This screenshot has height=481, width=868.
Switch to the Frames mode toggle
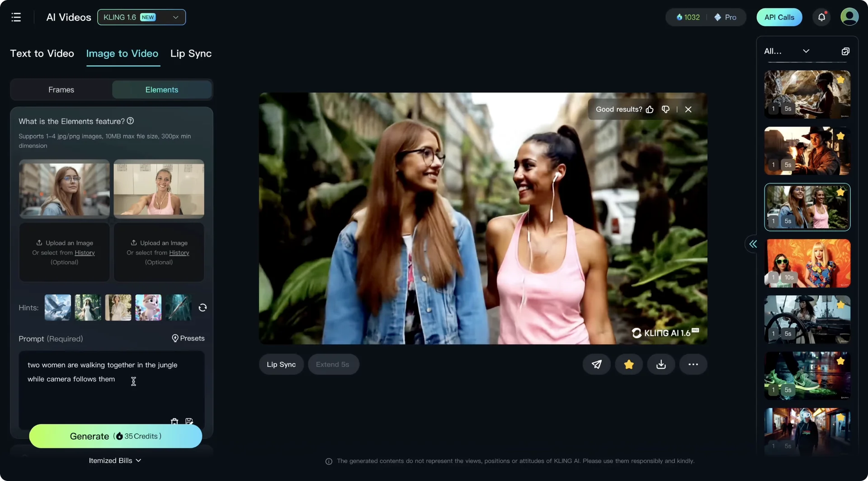coord(61,90)
